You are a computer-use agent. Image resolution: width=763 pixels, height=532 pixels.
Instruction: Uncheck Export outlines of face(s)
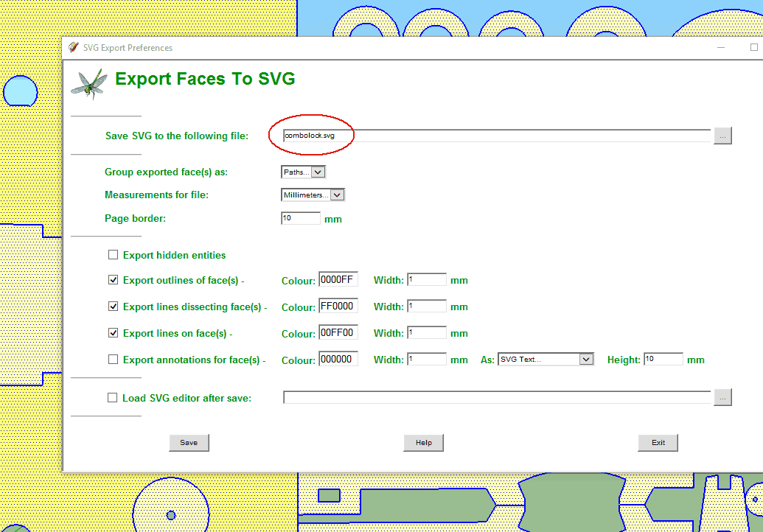click(x=113, y=280)
